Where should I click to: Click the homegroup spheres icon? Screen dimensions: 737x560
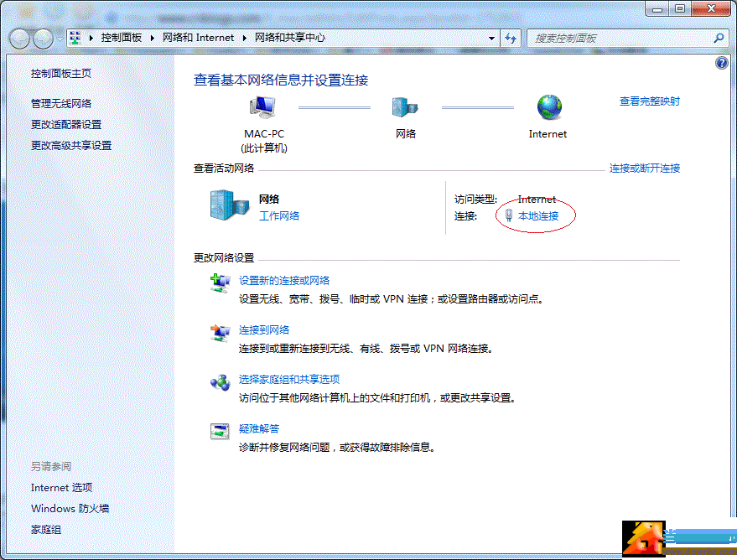220,382
